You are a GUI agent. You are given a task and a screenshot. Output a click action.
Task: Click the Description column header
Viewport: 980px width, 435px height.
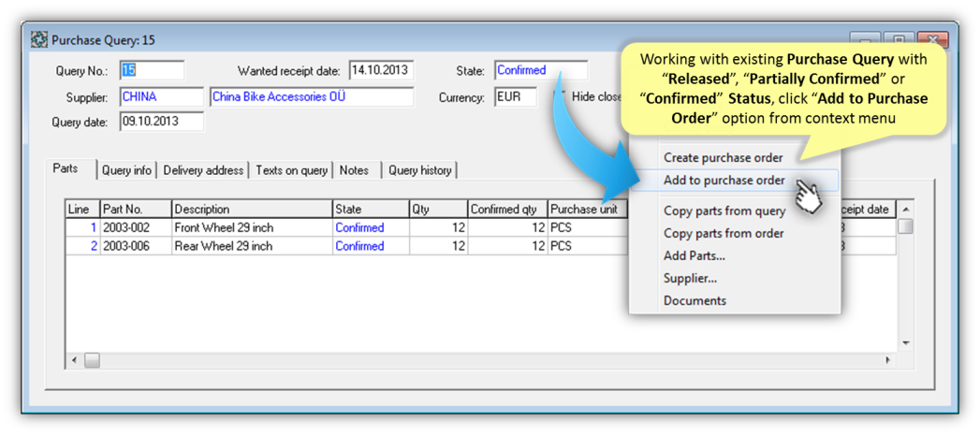(252, 210)
